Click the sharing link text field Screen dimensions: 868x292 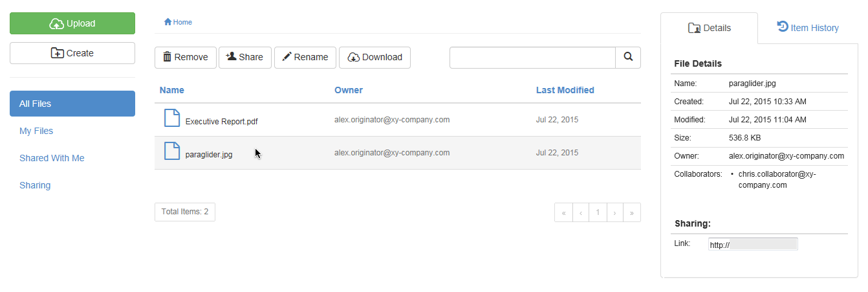(753, 244)
